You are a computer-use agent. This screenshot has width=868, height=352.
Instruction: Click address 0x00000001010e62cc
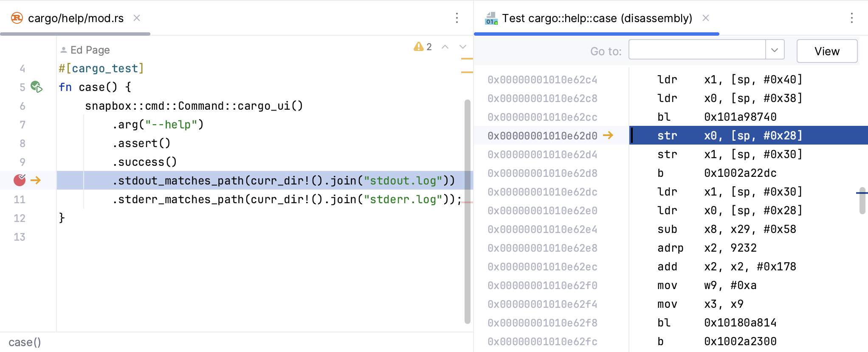[x=542, y=117]
